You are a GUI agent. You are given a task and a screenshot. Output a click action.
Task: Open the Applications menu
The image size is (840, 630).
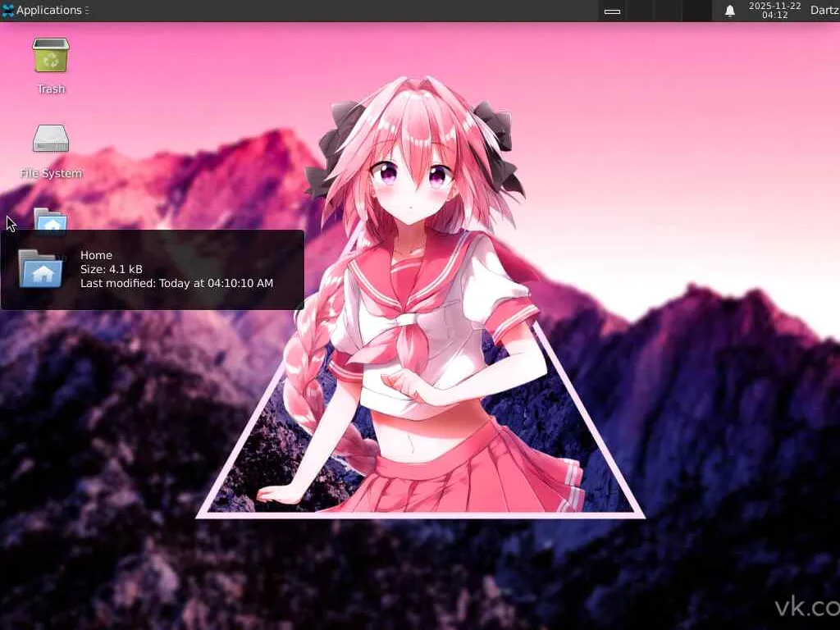[44, 10]
